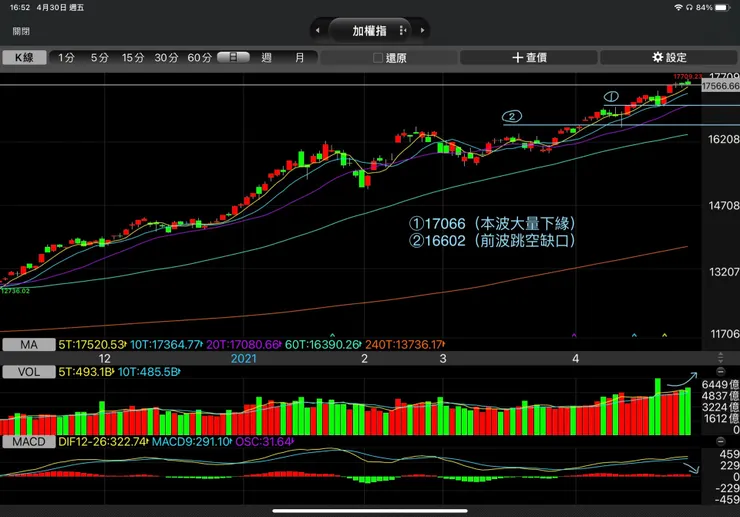
Task: Switch to 30分 timeframe
Action: (167, 58)
